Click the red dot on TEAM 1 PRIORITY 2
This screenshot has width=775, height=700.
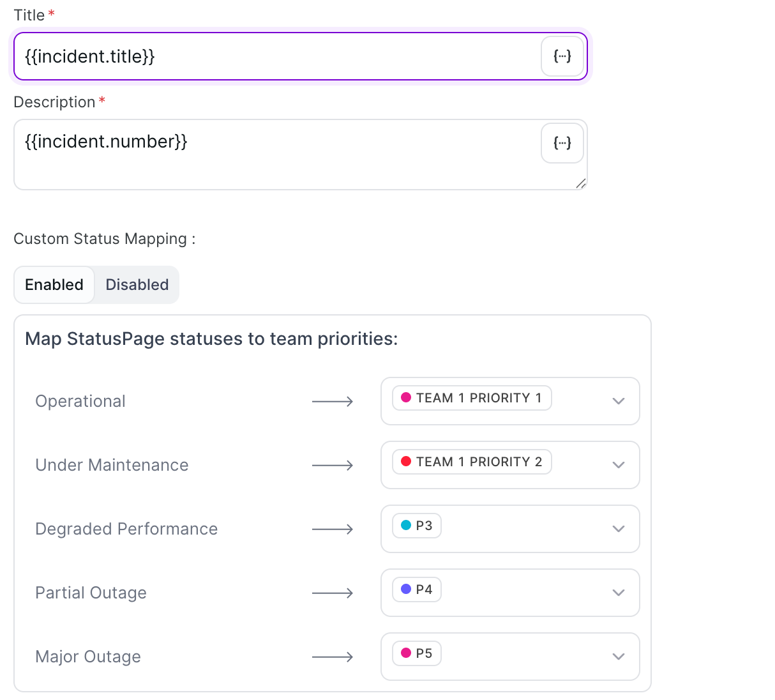click(405, 461)
